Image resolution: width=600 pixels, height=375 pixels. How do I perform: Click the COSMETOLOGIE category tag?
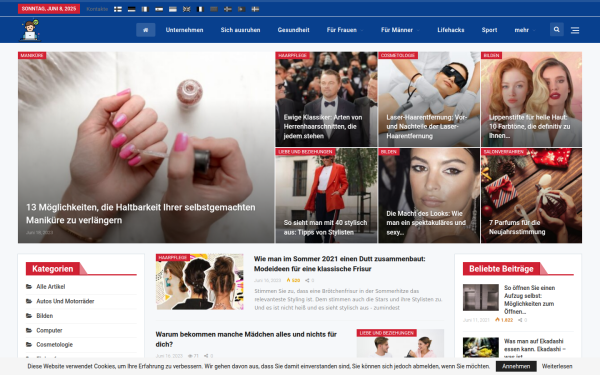tap(398, 55)
